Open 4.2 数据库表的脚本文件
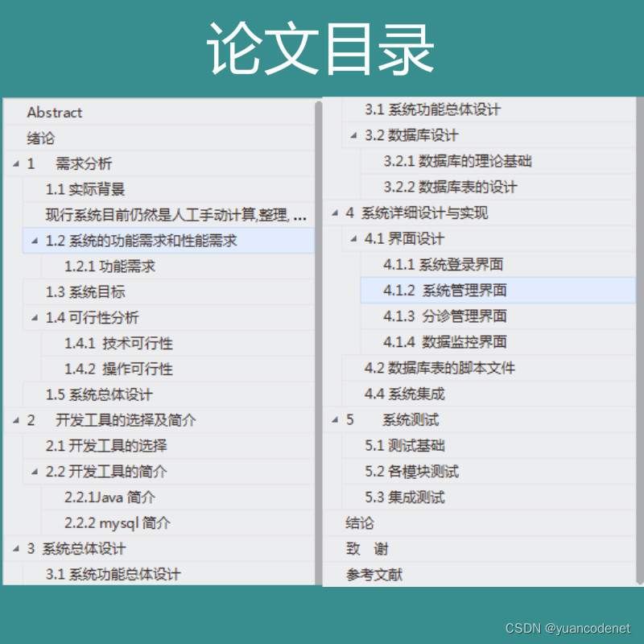644x644 pixels. [440, 368]
